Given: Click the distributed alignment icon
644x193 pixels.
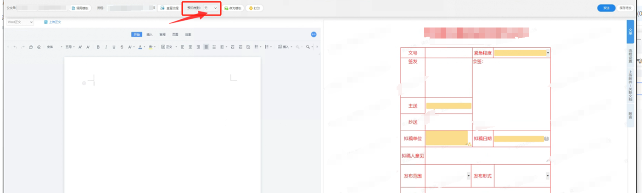Looking at the screenshot, I should coord(214,47).
